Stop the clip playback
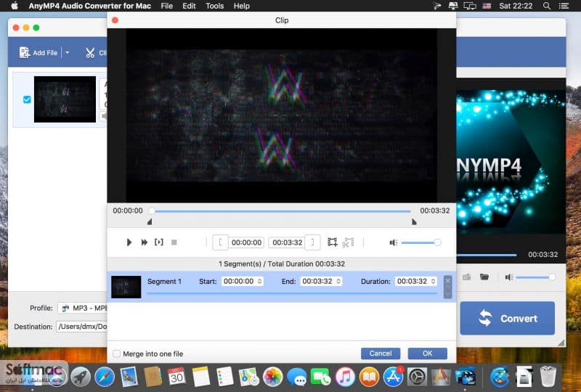581x392 pixels. pos(174,242)
